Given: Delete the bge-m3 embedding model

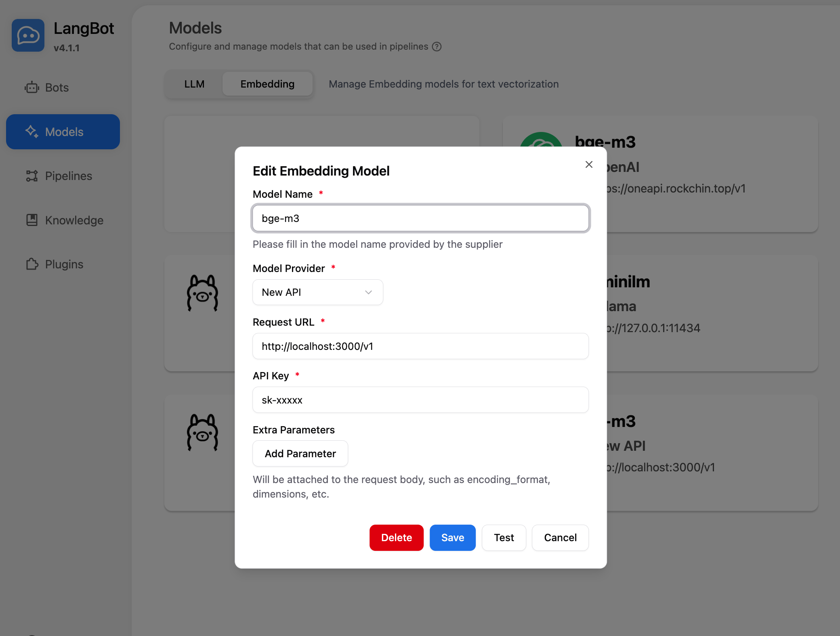Looking at the screenshot, I should pos(396,538).
